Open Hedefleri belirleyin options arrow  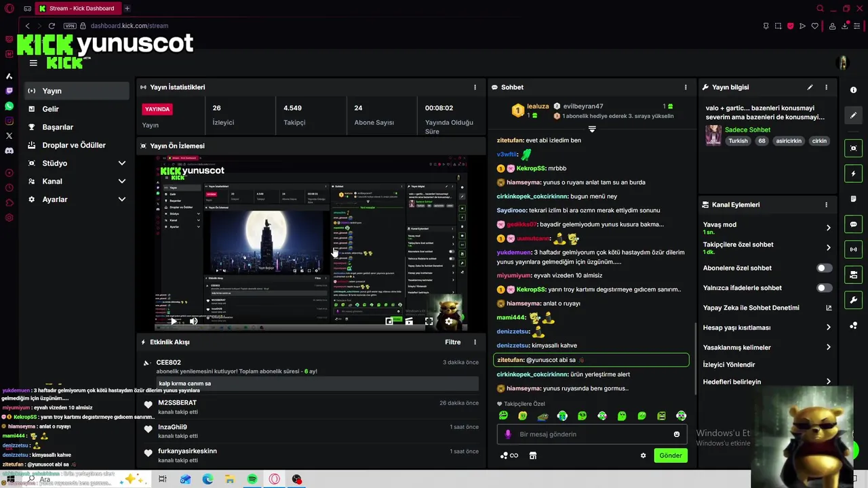(x=828, y=382)
